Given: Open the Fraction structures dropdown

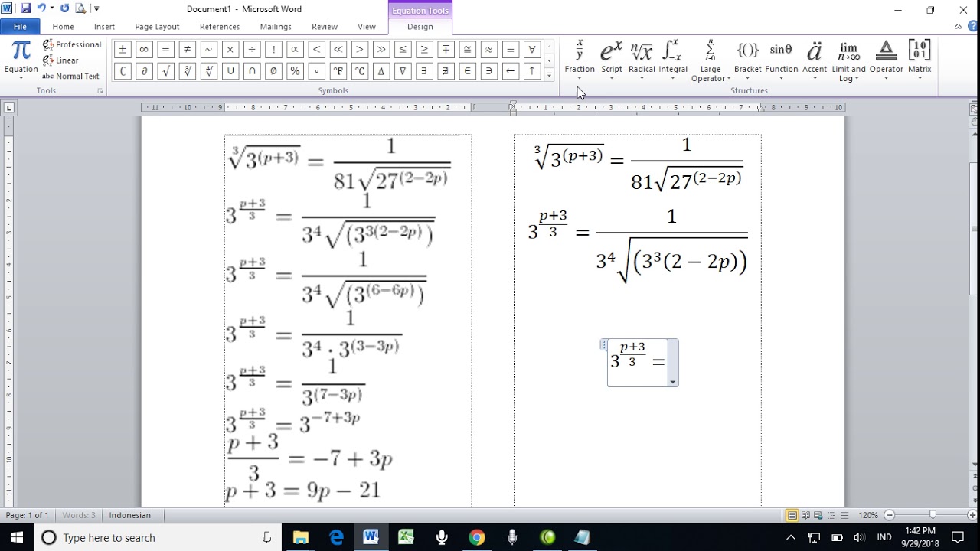Looking at the screenshot, I should tap(580, 60).
